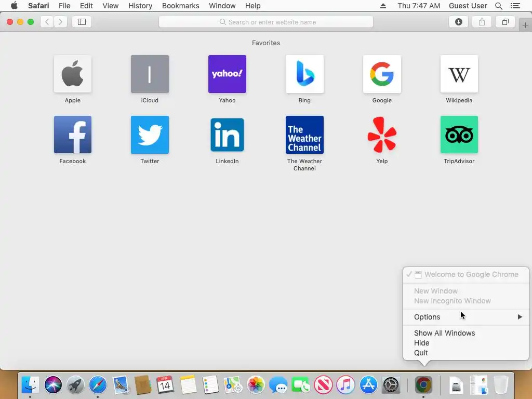Open Notification Center list icon

515,6
